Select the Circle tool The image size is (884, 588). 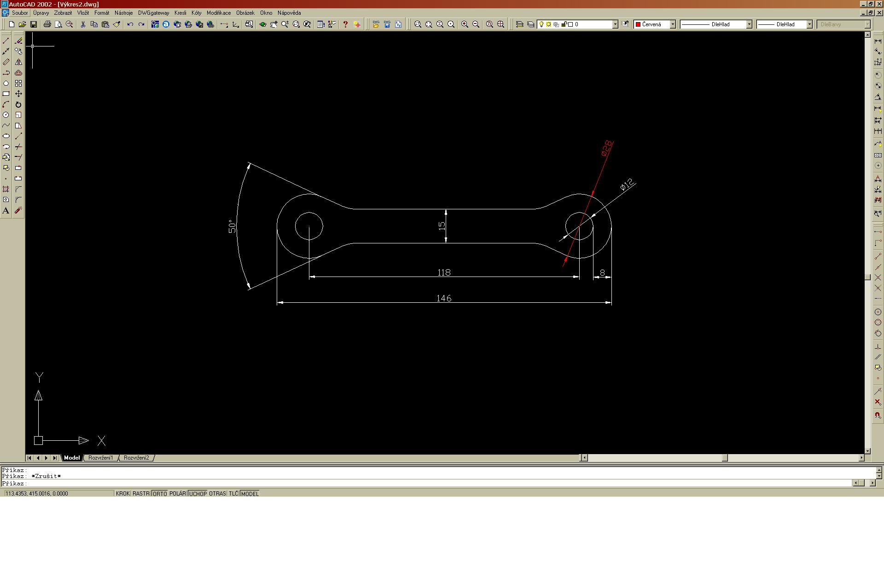click(6, 115)
